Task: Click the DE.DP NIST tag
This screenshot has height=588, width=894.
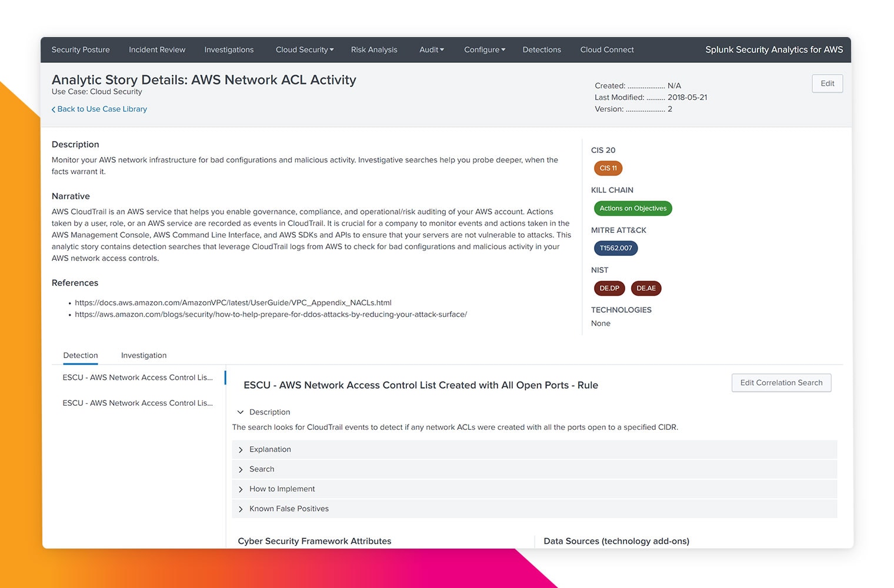Action: [x=609, y=288]
